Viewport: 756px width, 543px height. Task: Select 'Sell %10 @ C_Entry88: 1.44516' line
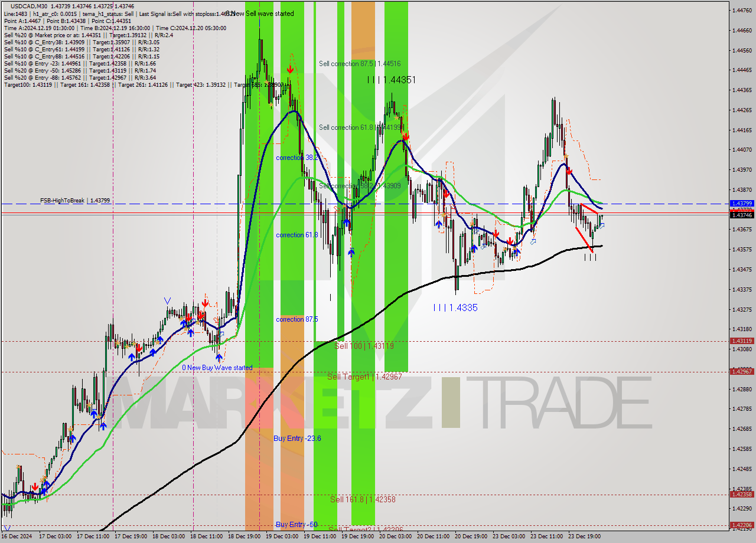(82, 56)
